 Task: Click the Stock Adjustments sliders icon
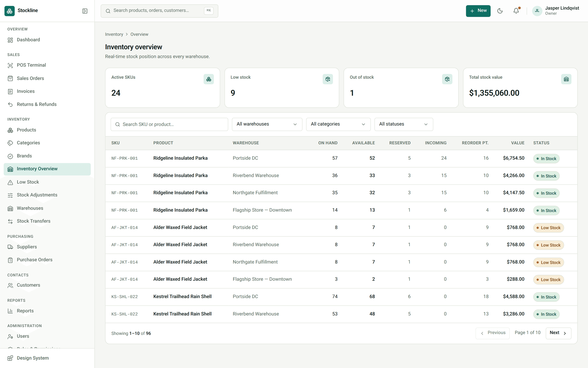pos(10,195)
